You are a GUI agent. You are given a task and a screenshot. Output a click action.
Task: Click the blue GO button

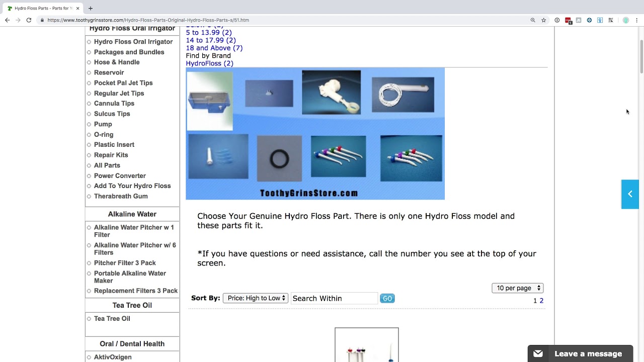click(x=387, y=299)
